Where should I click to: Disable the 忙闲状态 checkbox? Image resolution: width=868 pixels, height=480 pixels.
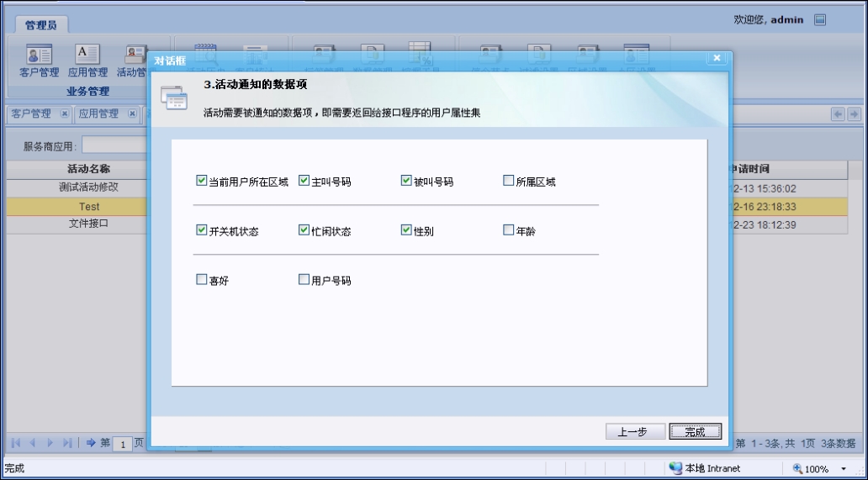[304, 229]
